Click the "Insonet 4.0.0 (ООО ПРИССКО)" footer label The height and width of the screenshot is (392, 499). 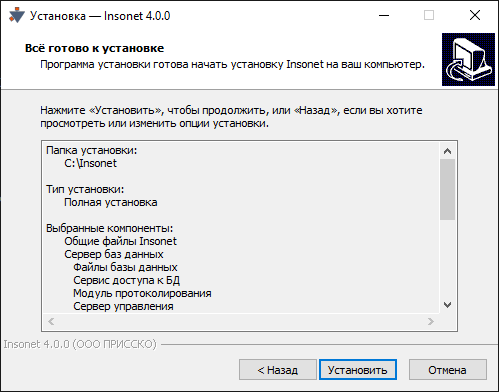click(x=80, y=344)
